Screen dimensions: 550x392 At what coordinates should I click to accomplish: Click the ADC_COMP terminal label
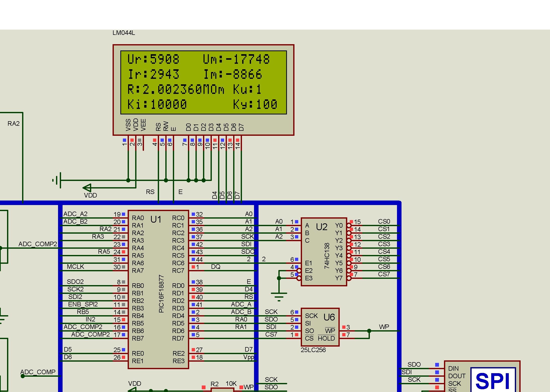[38, 372]
